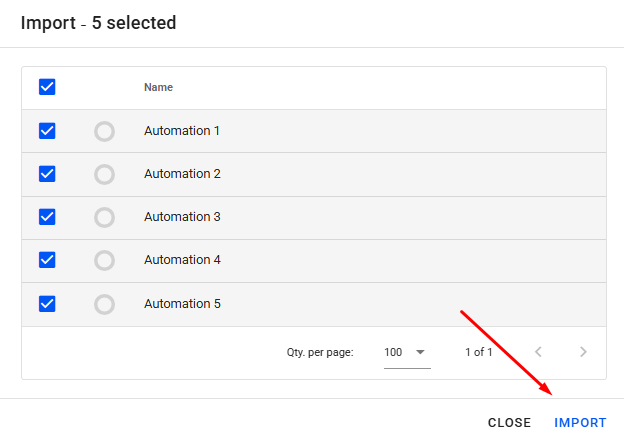Toggle the Automation 5 checkbox

47,303
